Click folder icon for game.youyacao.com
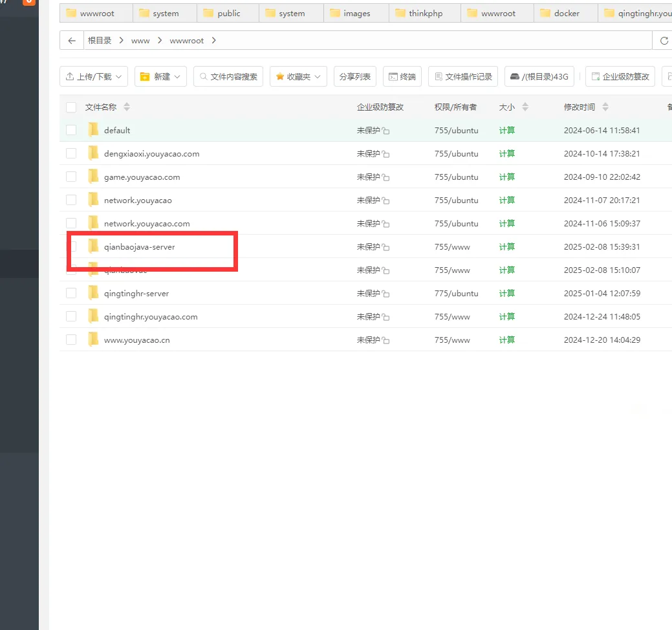This screenshot has width=672, height=630. (93, 177)
